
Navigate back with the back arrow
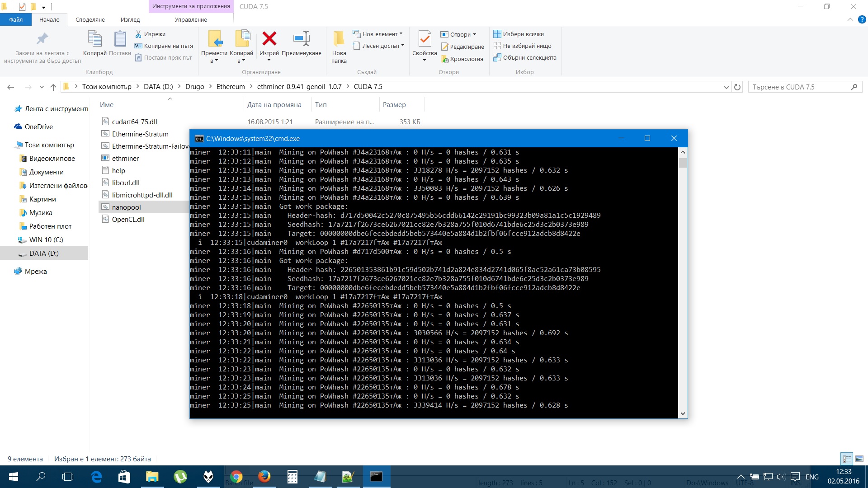[x=11, y=87]
